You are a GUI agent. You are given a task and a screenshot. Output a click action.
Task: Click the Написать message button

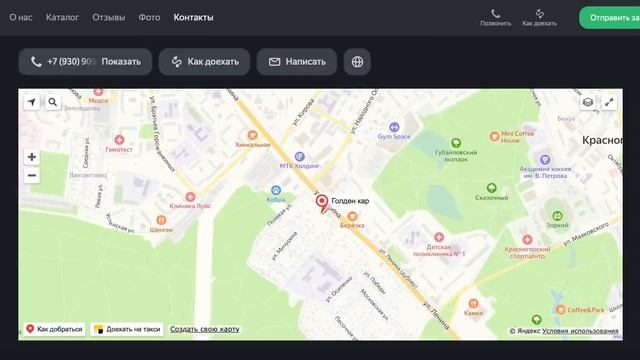pyautogui.click(x=297, y=62)
